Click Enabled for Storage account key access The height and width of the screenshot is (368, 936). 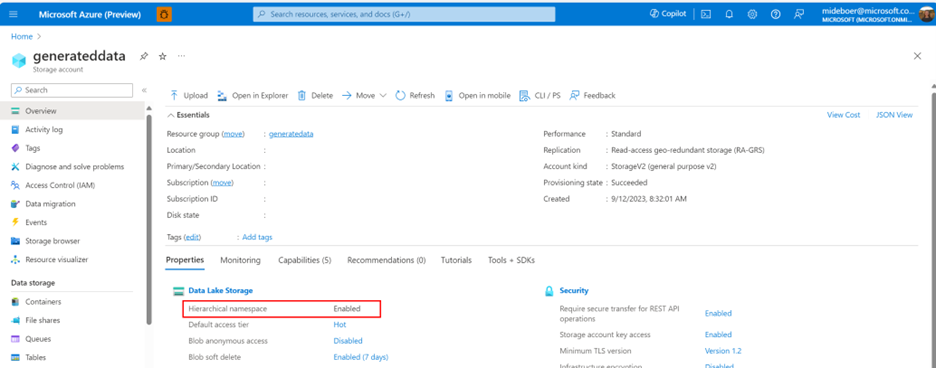(718, 335)
